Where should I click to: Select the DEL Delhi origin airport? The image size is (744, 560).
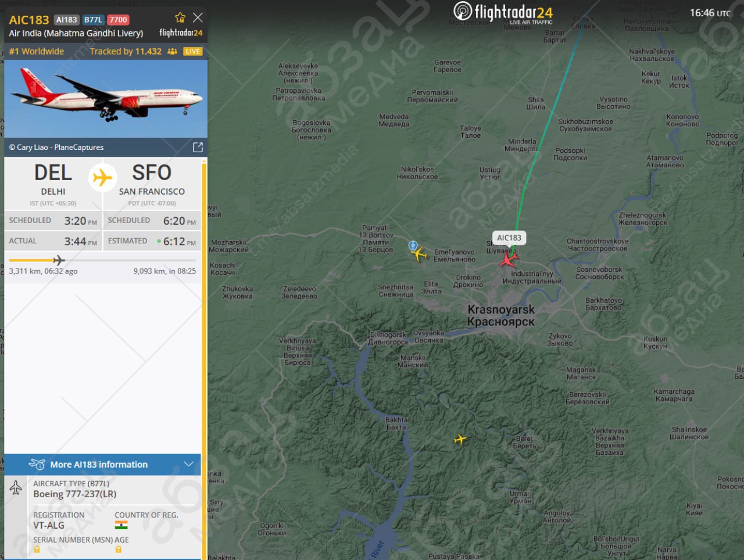(x=53, y=179)
